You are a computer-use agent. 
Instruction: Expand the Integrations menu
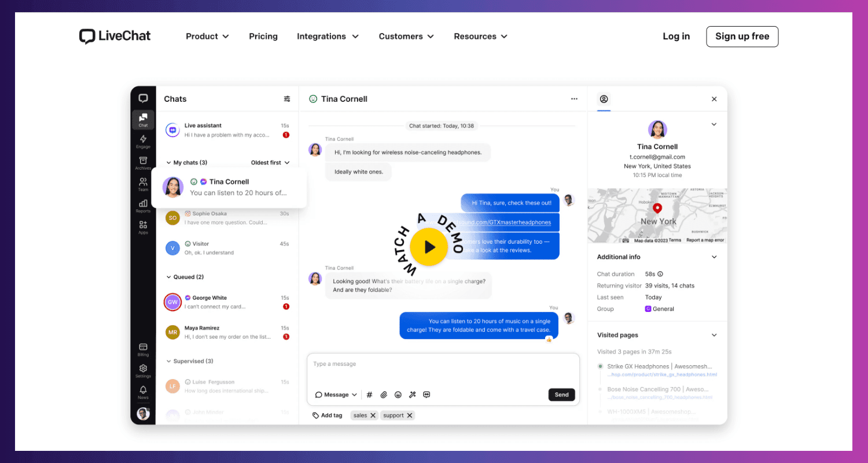point(328,36)
